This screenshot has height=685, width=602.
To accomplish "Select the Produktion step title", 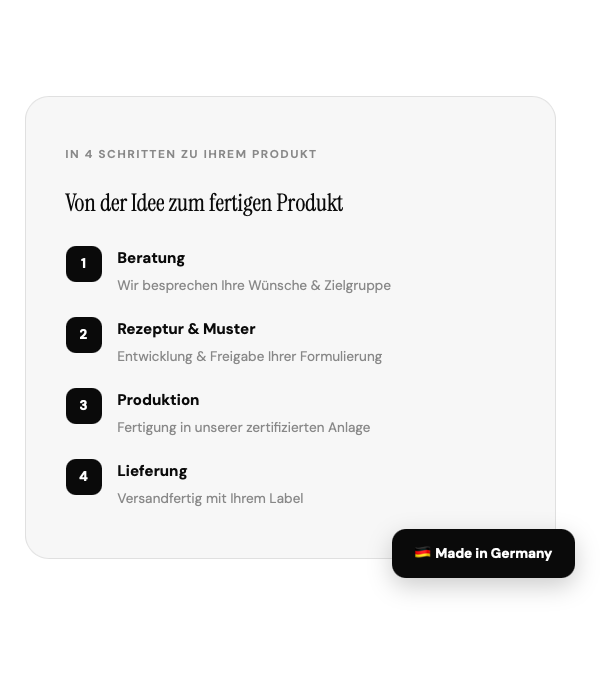I will (x=158, y=400).
